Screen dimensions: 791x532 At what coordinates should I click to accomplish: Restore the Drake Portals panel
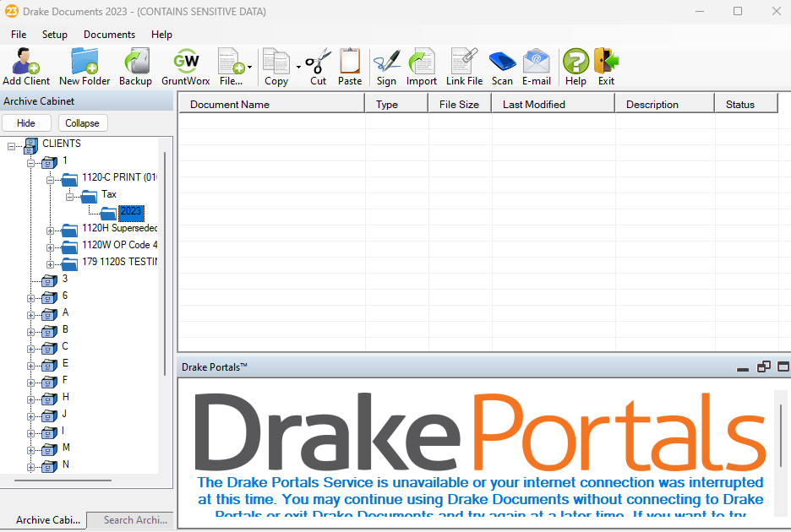pyautogui.click(x=764, y=367)
